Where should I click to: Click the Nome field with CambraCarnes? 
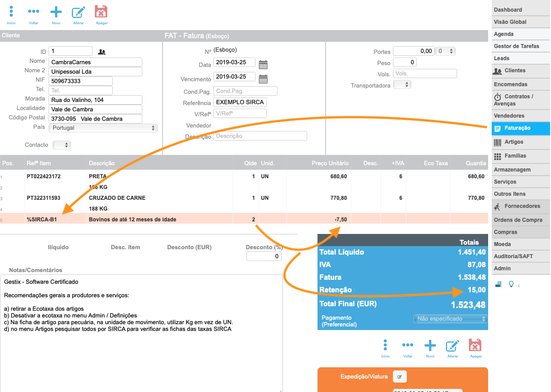click(95, 62)
